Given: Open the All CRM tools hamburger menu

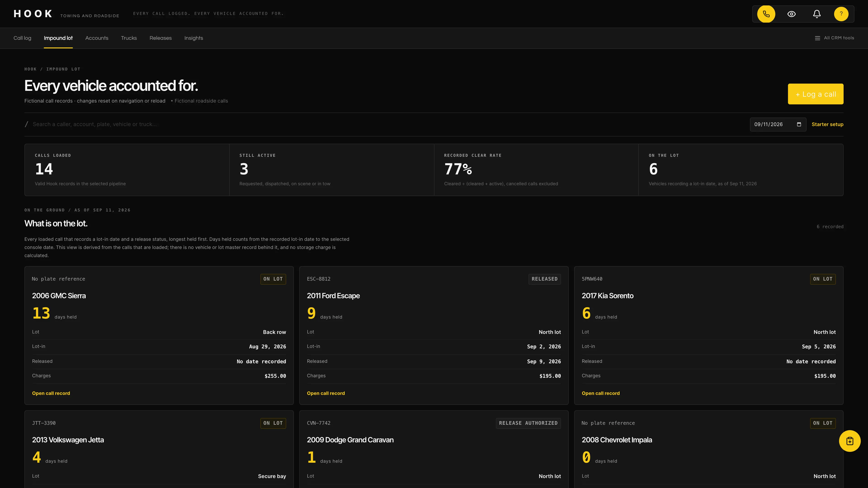Looking at the screenshot, I should pos(834,38).
